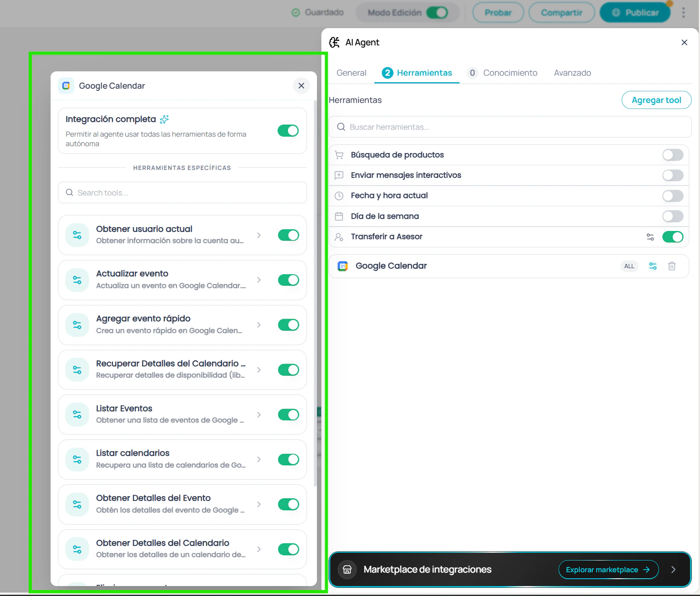700x596 pixels.
Task: Click the clock icon next to Fecha y hora actual
Action: tap(339, 195)
